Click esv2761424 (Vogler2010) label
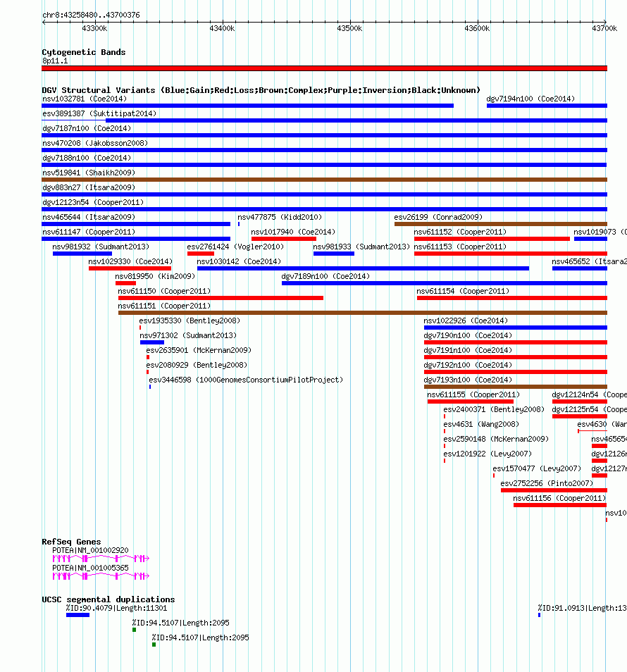This screenshot has height=672, width=627. [235, 247]
